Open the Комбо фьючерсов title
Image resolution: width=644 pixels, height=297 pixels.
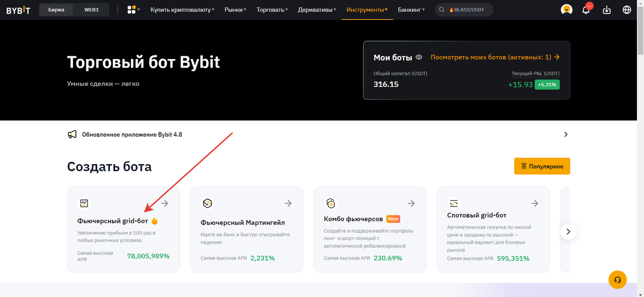point(353,219)
